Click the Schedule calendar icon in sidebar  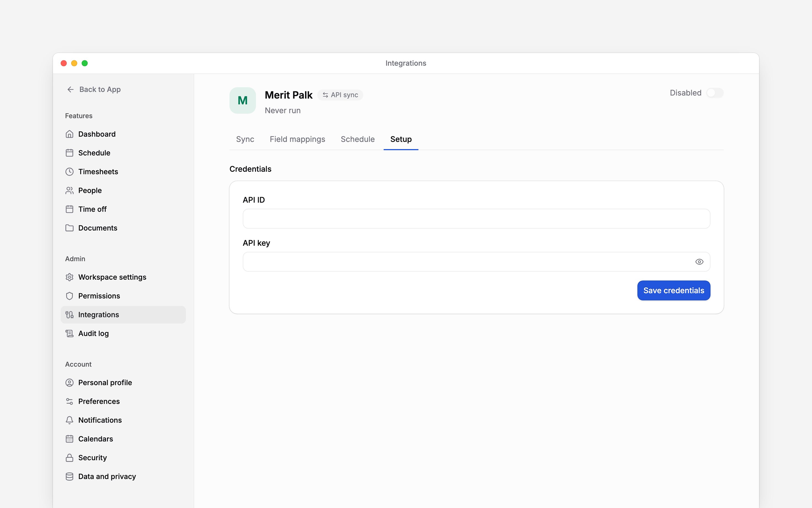(70, 153)
